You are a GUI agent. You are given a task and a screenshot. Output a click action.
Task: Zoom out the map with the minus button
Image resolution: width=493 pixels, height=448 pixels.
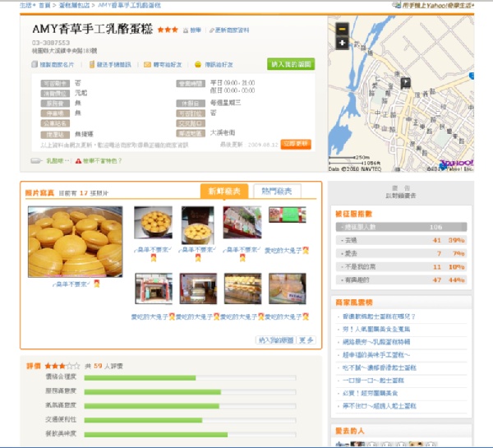click(342, 30)
